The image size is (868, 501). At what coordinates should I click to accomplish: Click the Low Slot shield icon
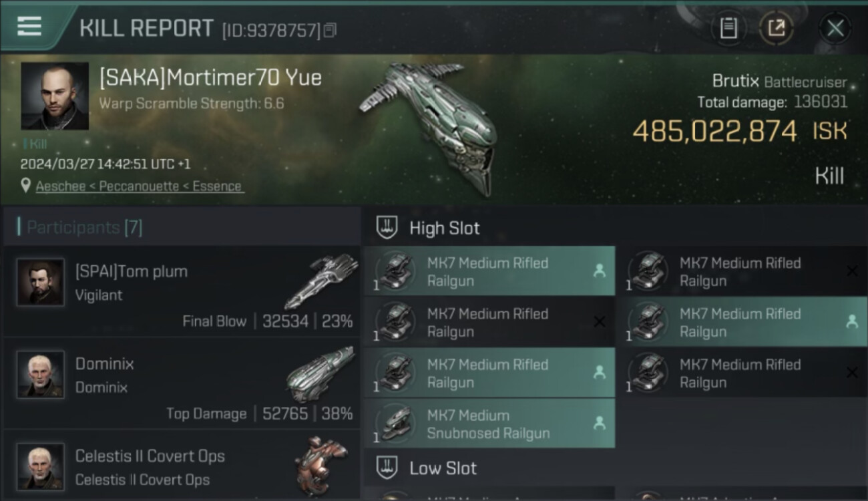point(387,468)
